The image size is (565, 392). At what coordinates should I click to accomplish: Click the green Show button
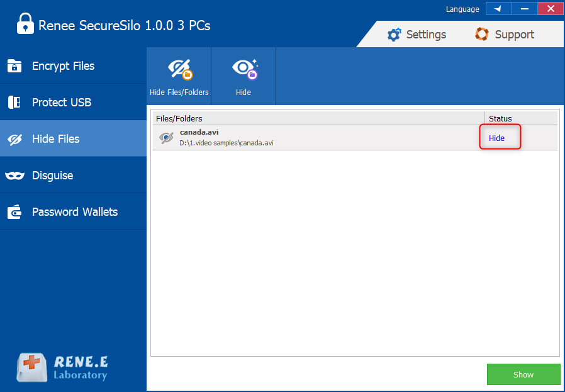click(523, 374)
